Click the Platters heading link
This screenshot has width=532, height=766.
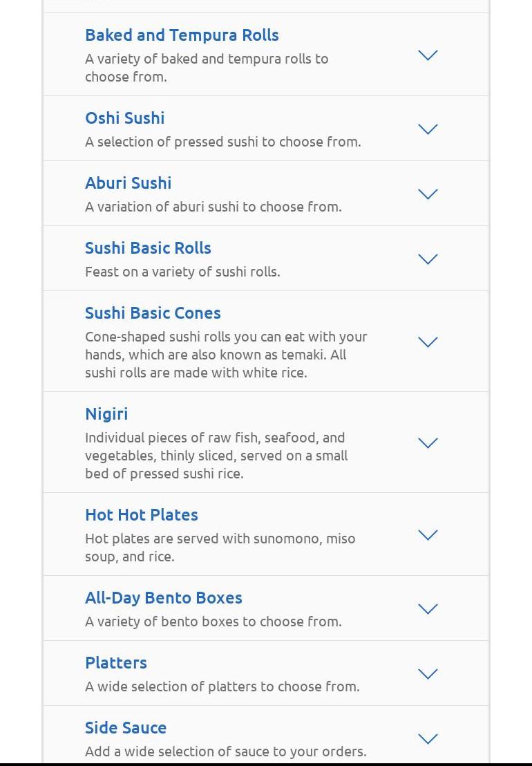pos(115,662)
